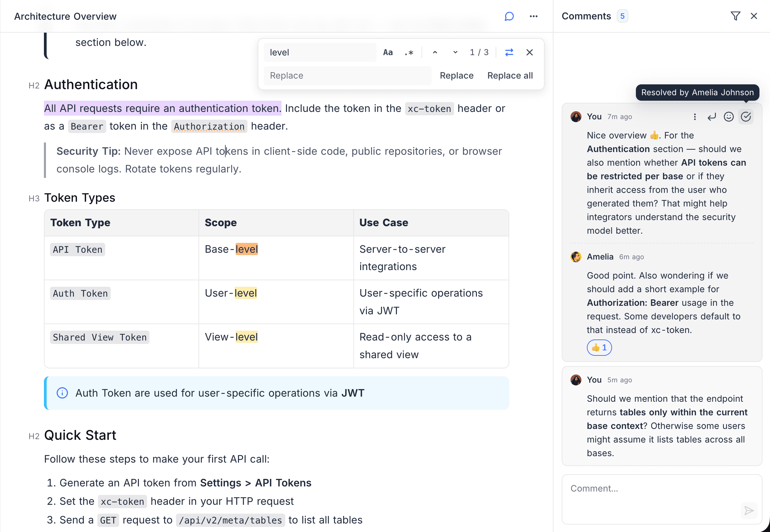Click the Replace button
The height and width of the screenshot is (532, 770).
(456, 76)
